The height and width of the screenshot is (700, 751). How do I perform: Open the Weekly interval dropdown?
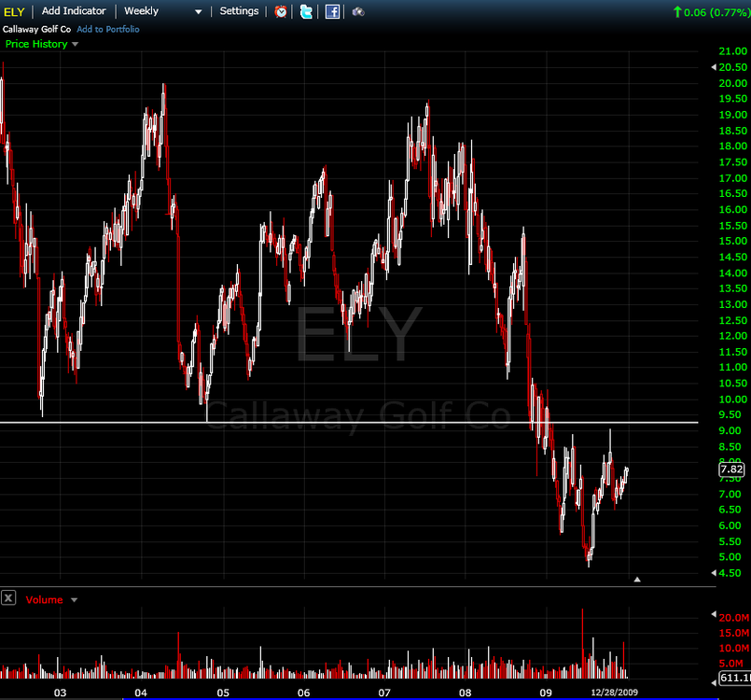tap(163, 11)
